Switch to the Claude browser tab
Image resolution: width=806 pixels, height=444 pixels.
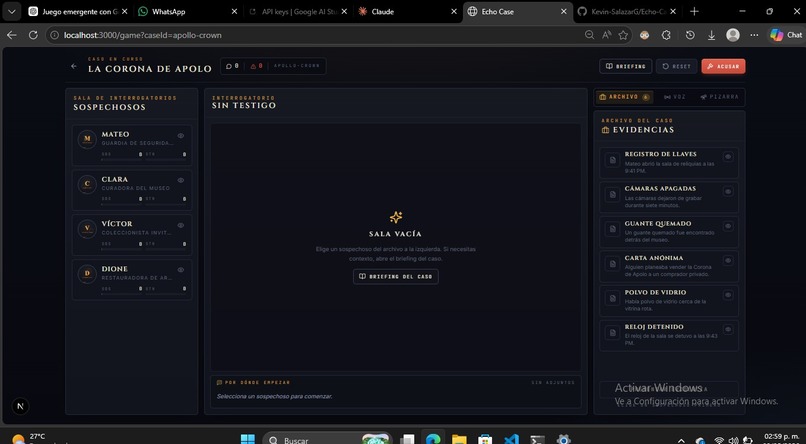coord(406,11)
